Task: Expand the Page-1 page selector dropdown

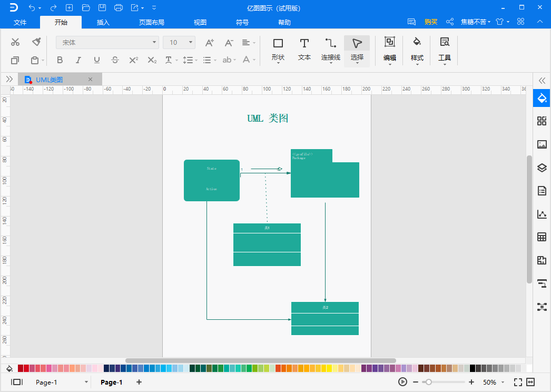Action: pyautogui.click(x=86, y=382)
